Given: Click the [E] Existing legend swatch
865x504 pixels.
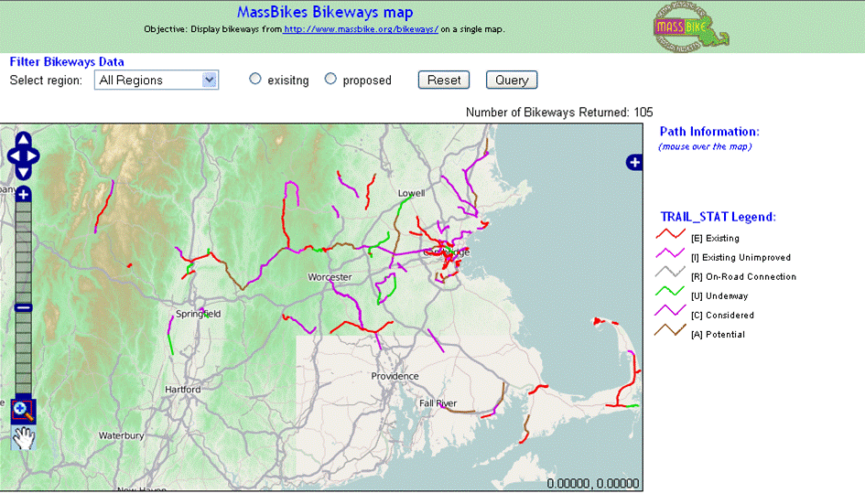Looking at the screenshot, I should coord(670,234).
